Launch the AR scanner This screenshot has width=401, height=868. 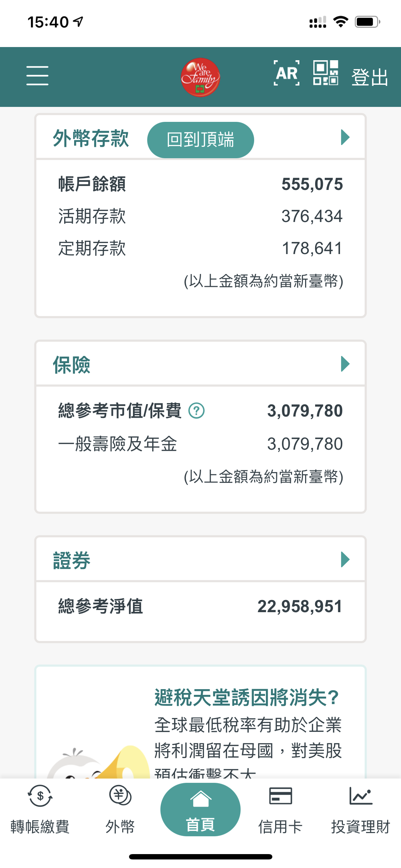click(287, 73)
